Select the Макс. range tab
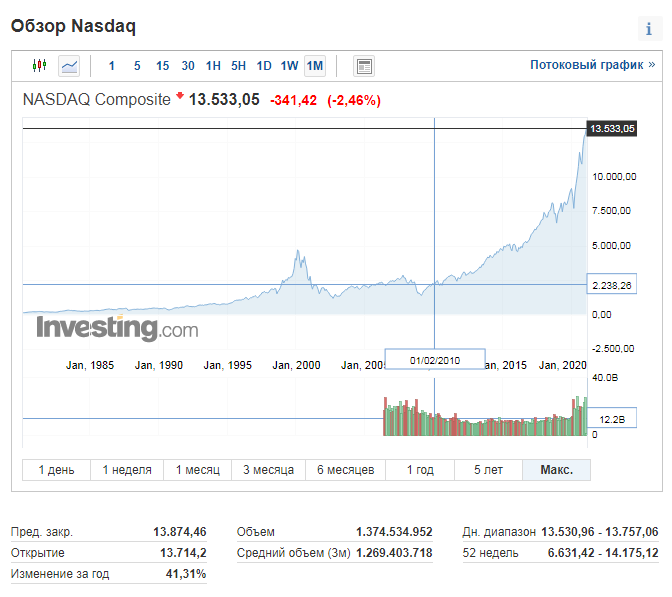672x597 pixels. click(556, 470)
